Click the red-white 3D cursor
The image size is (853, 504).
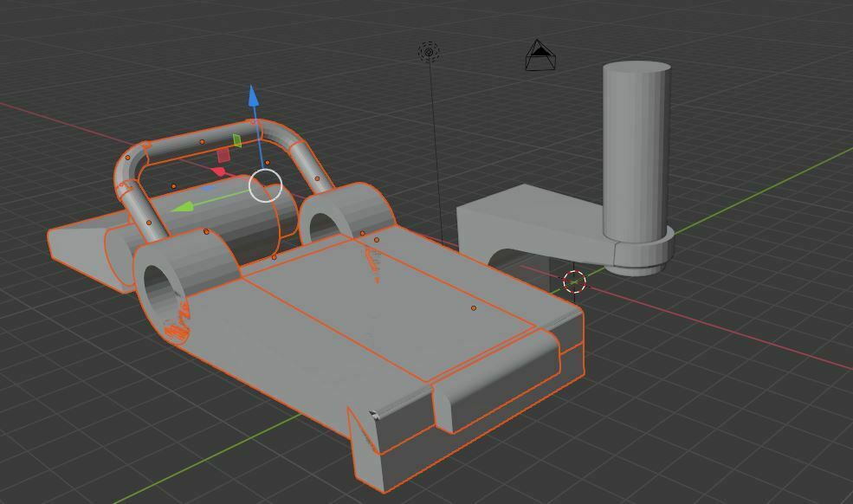coord(574,282)
